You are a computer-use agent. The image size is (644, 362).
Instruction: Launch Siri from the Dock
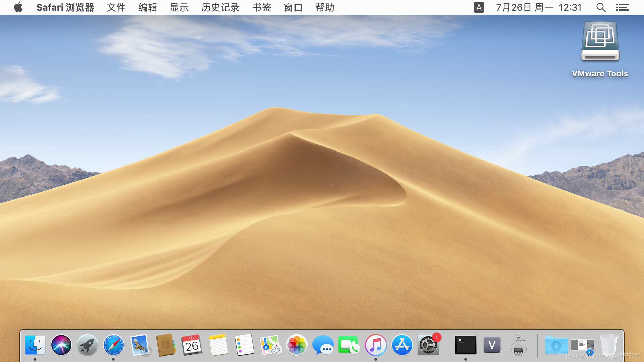[61, 345]
